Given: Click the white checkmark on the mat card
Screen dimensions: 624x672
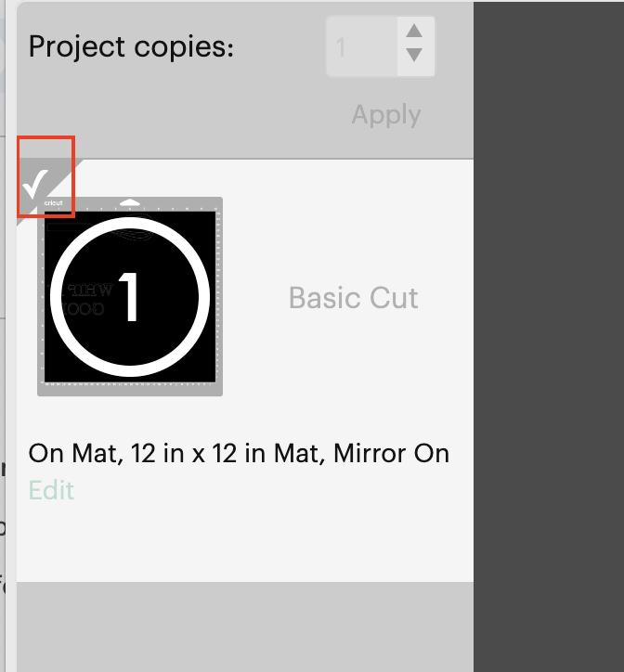Looking at the screenshot, I should pos(37,184).
